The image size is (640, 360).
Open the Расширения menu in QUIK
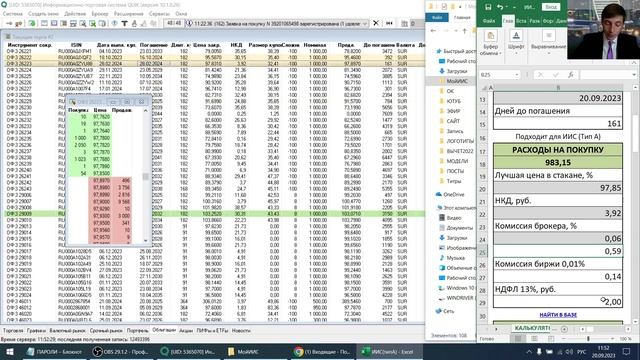[x=128, y=13]
